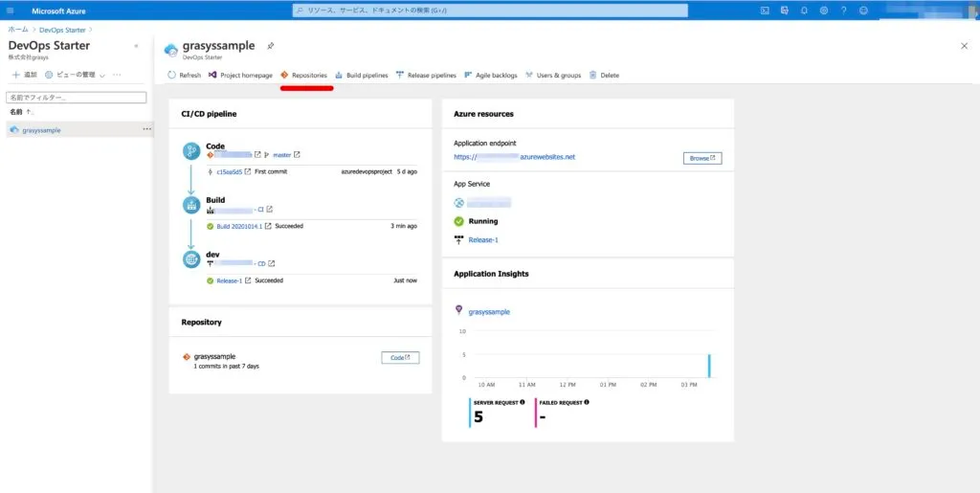The image size is (980, 493).
Task: Collapse the DevOps Starter side panel
Action: point(136,46)
